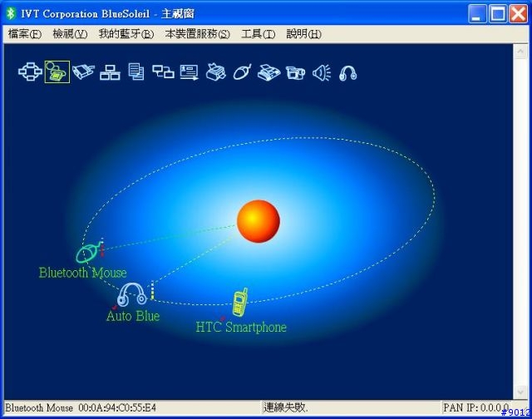The image size is (532, 419).
Task: Select the Bluetooth Mouse device icon
Action: [87, 253]
